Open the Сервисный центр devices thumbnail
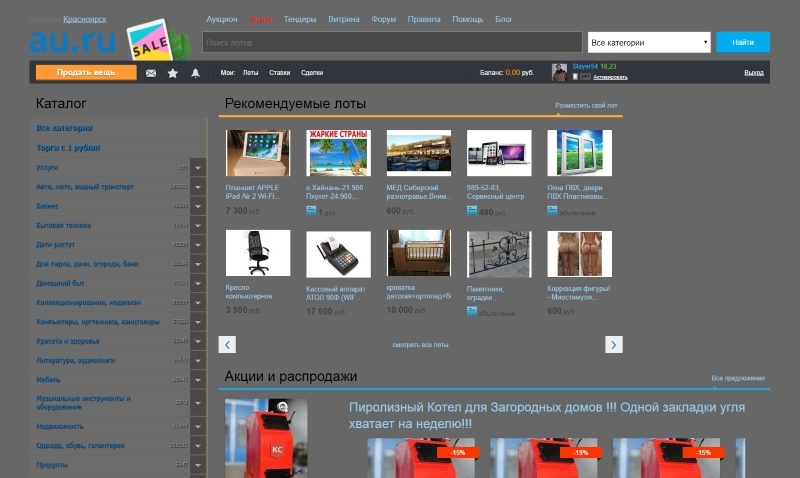 click(499, 153)
